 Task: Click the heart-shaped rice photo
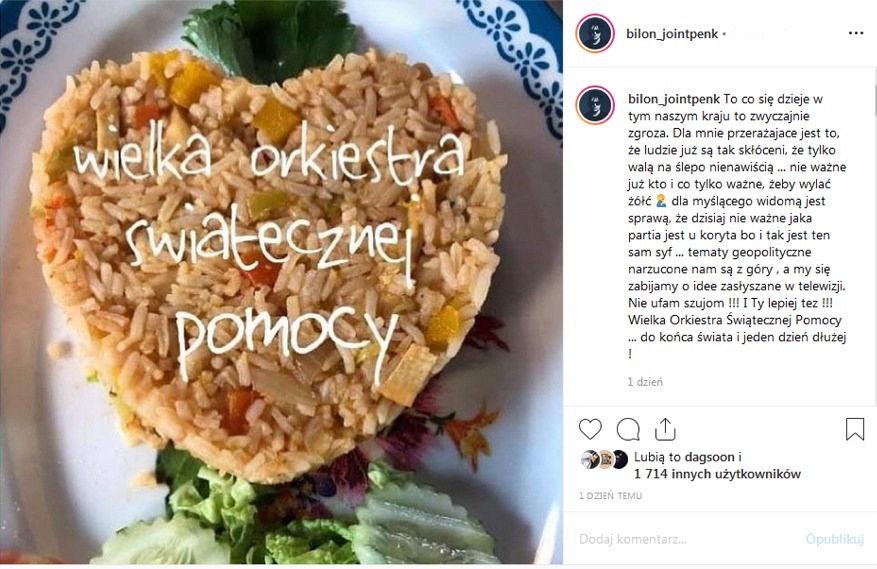pos(281,282)
